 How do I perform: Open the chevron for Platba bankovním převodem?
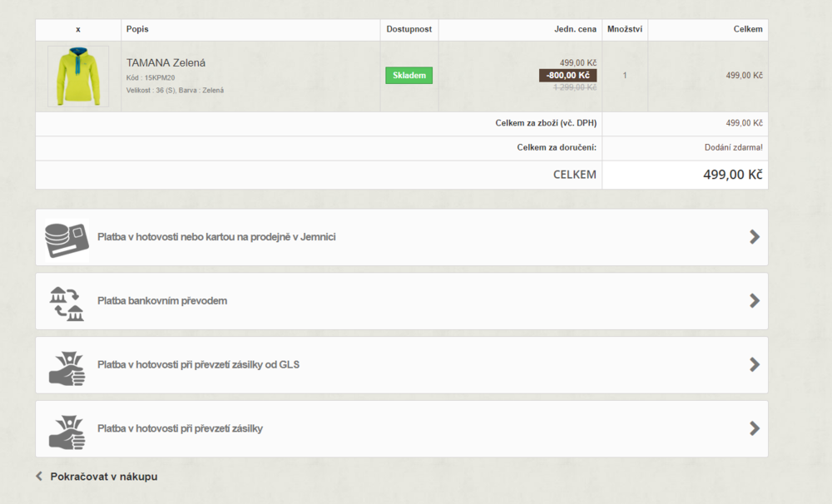click(754, 301)
